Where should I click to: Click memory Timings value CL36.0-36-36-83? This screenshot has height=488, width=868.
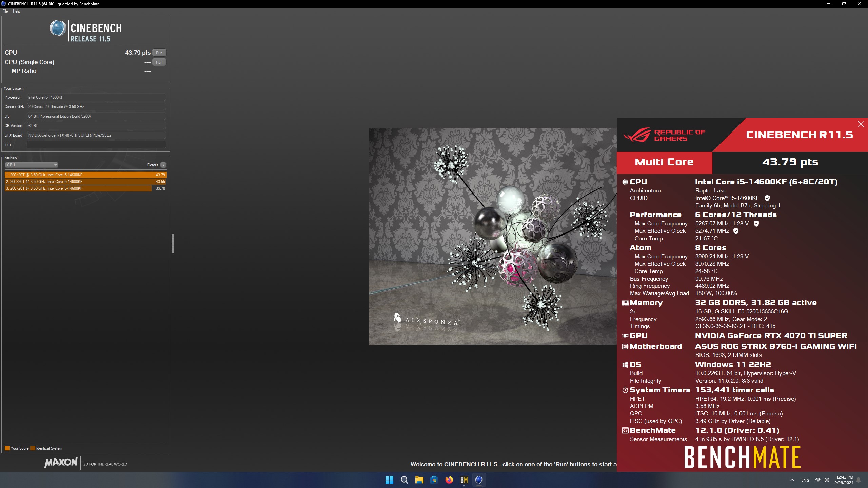tap(735, 326)
